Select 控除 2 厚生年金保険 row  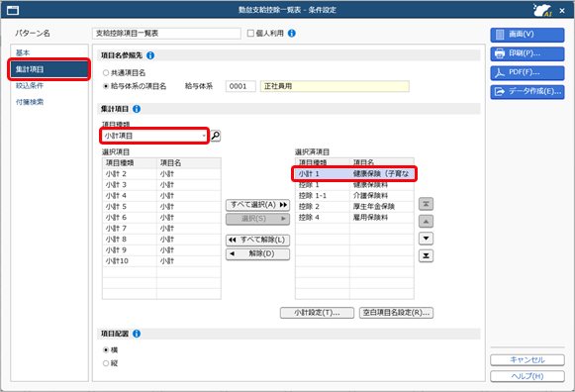click(x=354, y=207)
